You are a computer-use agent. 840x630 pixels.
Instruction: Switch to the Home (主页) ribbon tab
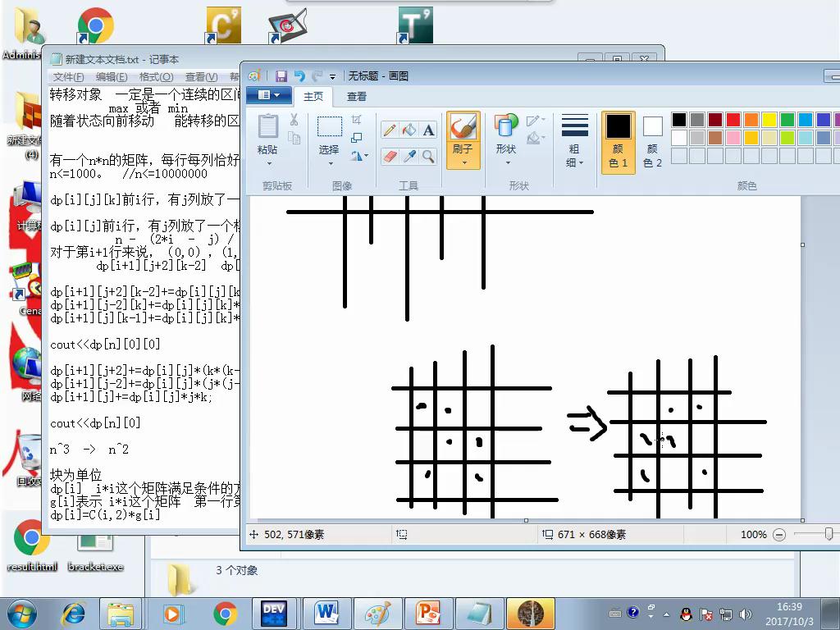point(313,97)
